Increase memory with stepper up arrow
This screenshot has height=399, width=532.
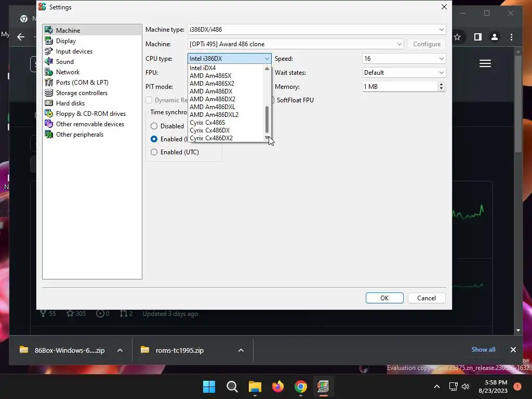click(441, 84)
